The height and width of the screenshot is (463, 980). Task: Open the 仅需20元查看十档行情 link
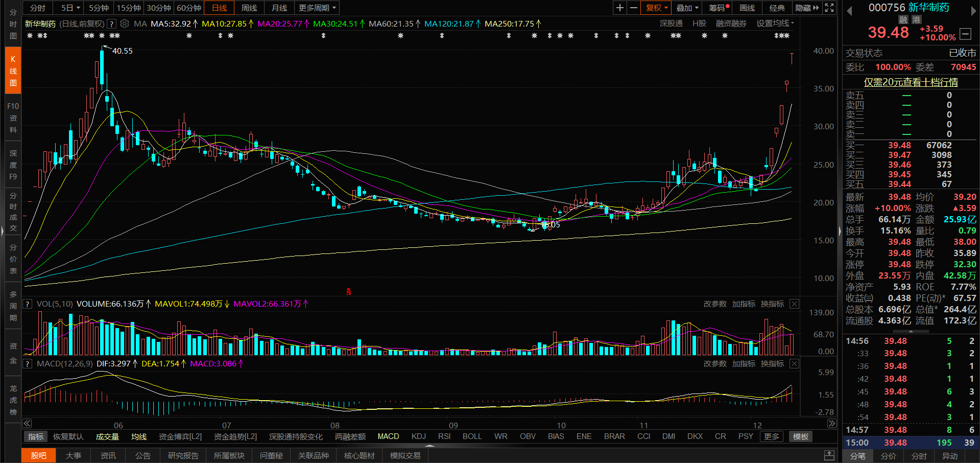911,82
